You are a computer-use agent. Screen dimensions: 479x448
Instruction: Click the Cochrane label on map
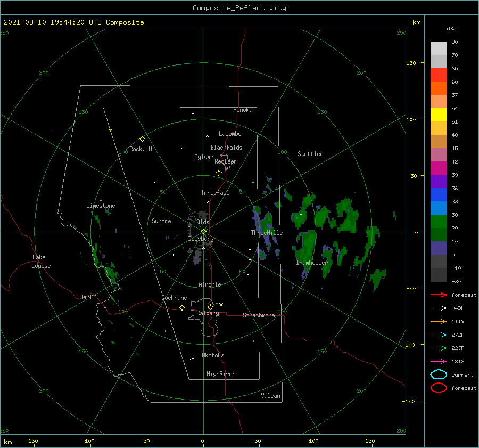point(174,298)
